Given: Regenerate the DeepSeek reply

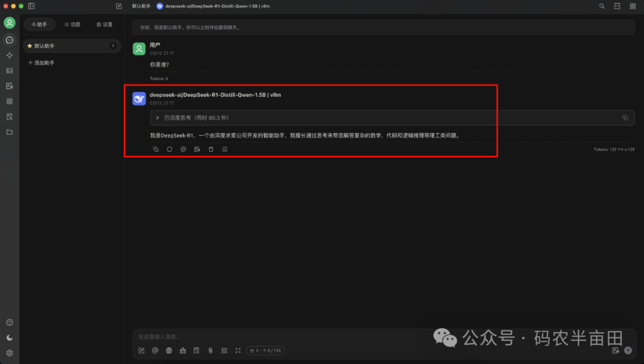Looking at the screenshot, I should click(x=169, y=150).
